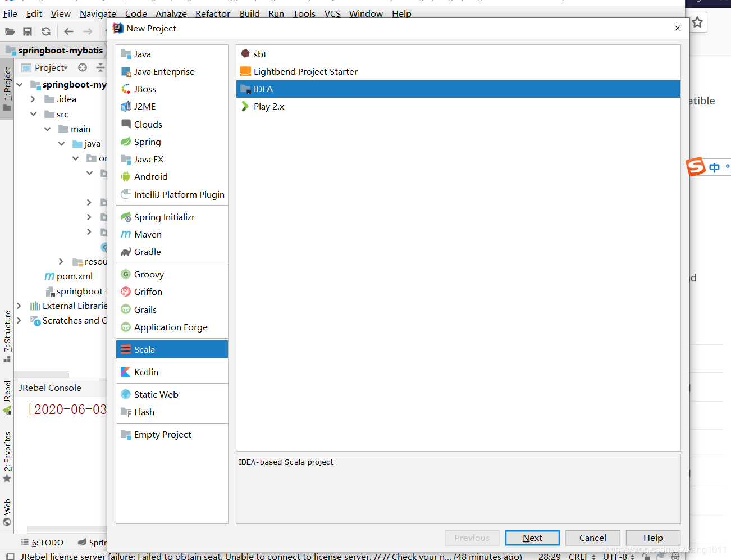Click the Synchronize refresh toolbar icon
The height and width of the screenshot is (560, 731).
pos(46,31)
